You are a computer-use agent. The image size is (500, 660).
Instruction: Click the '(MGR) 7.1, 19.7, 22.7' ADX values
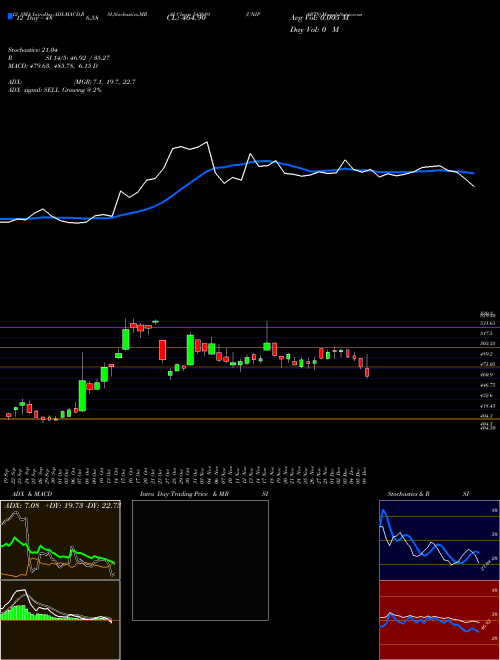[105, 82]
